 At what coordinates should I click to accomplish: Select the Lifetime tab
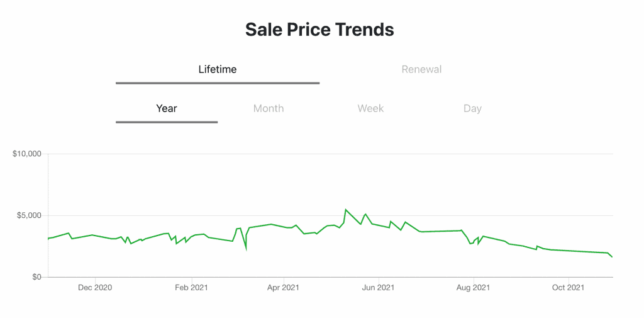pos(218,69)
